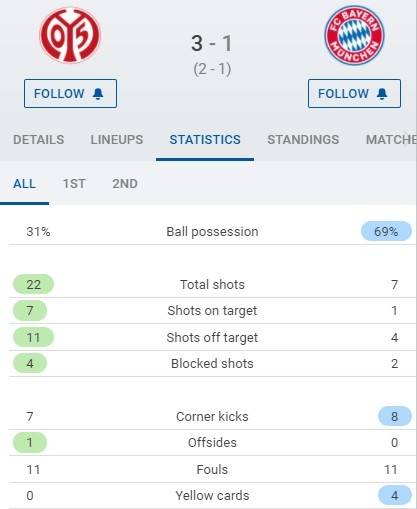Follow the FC Bayern München team
The image size is (417, 509).
click(x=354, y=93)
